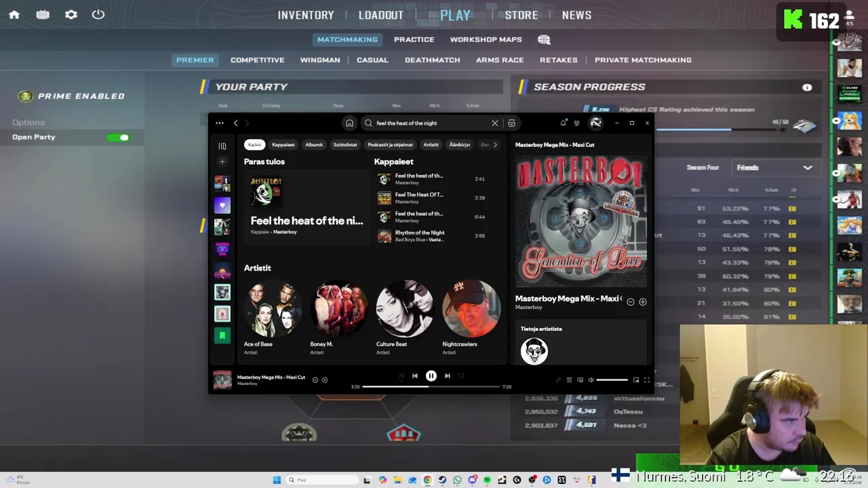Adjust the Spotify volume slider
The image size is (868, 488).
click(612, 380)
